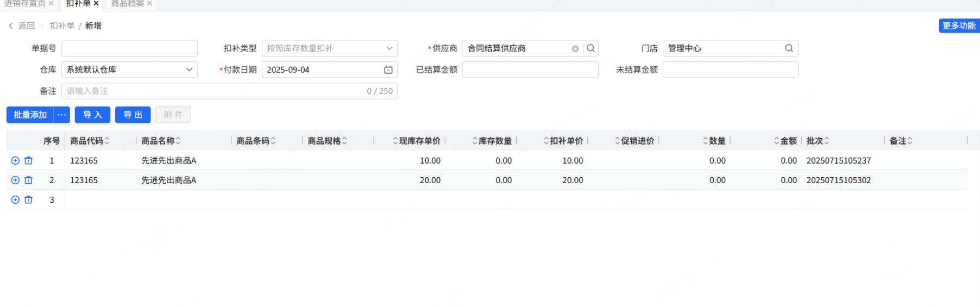This screenshot has height=307, width=980.
Task: Click row 1 库存数量 cell 0.00
Action: tap(504, 161)
